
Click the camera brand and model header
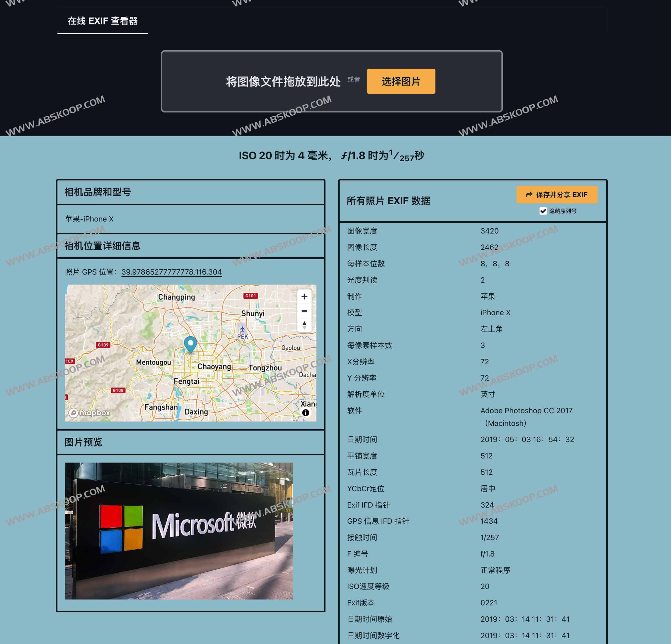(98, 192)
